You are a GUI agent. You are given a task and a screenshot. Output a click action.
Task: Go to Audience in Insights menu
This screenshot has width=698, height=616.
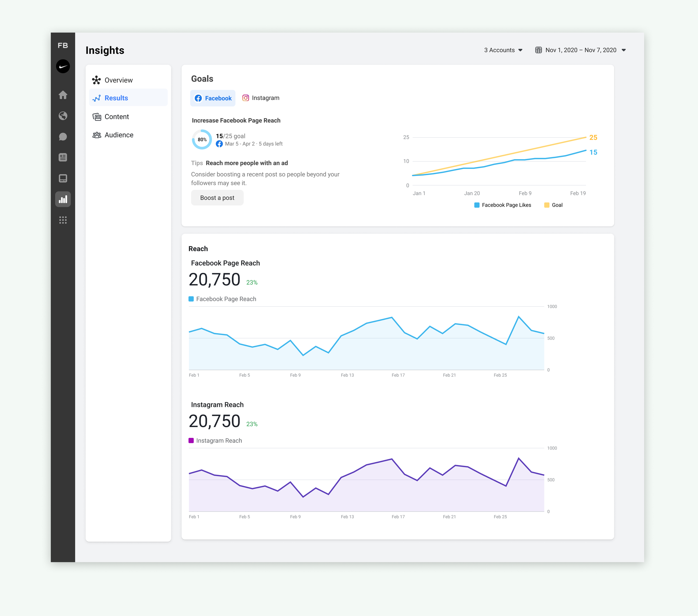point(118,135)
